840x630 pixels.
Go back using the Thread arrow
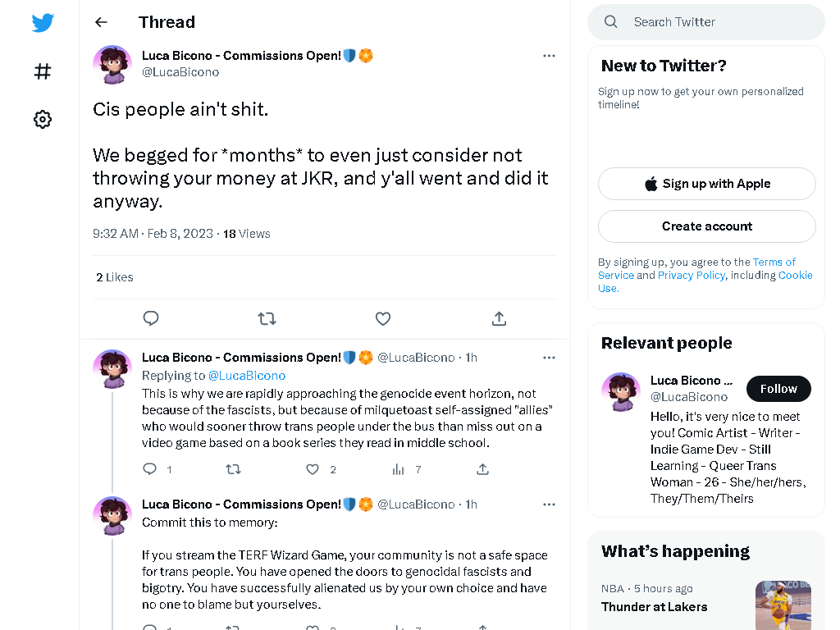coord(101,22)
